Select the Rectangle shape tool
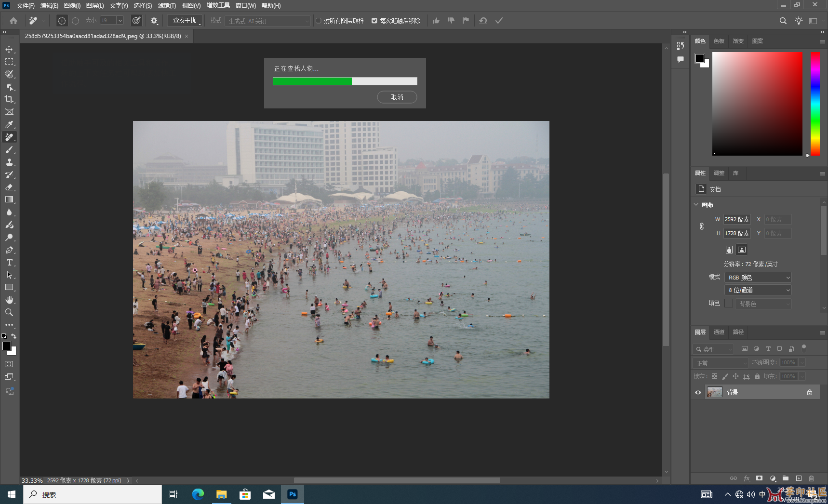This screenshot has width=828, height=504. point(9,287)
